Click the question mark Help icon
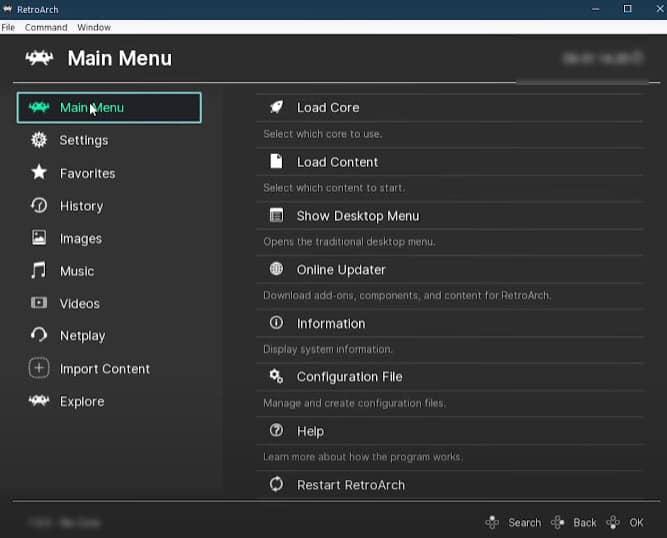Image resolution: width=667 pixels, height=538 pixels. (x=276, y=430)
